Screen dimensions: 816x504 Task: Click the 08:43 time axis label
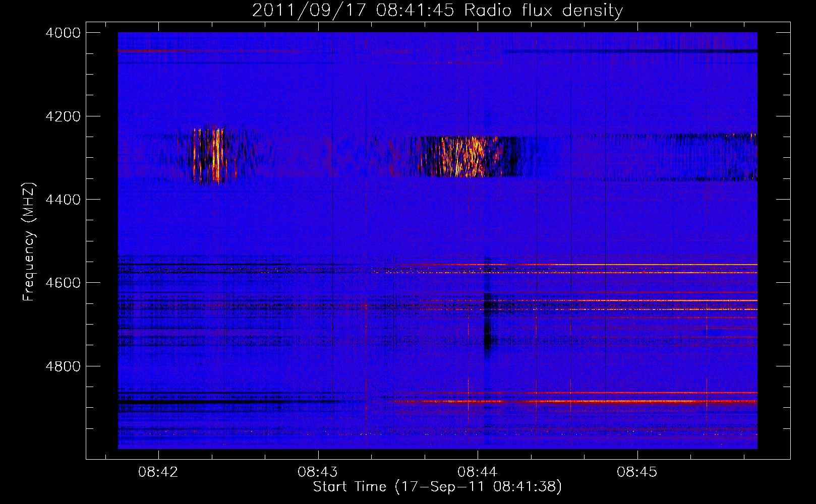(318, 472)
